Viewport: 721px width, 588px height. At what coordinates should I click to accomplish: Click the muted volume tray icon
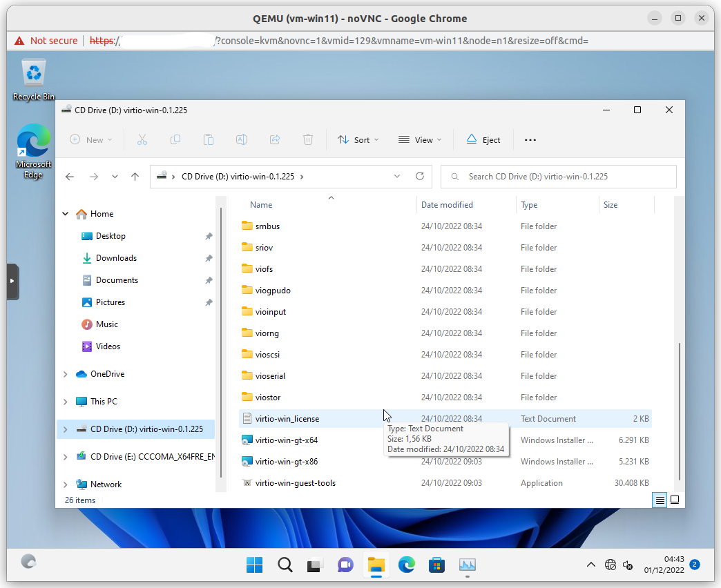click(x=628, y=565)
